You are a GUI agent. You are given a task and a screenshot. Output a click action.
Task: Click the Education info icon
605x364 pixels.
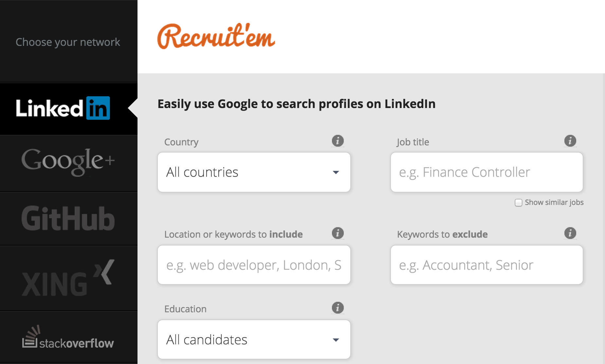(338, 307)
